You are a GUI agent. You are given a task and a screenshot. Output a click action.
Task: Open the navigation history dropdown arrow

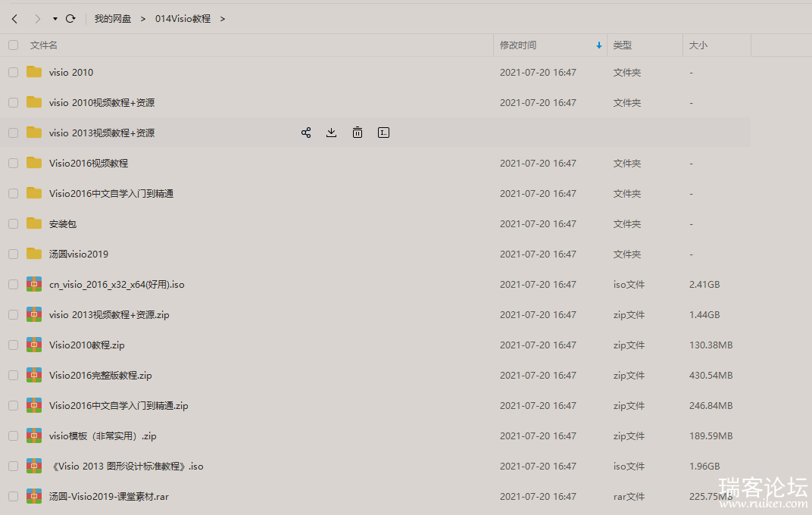tap(55, 19)
